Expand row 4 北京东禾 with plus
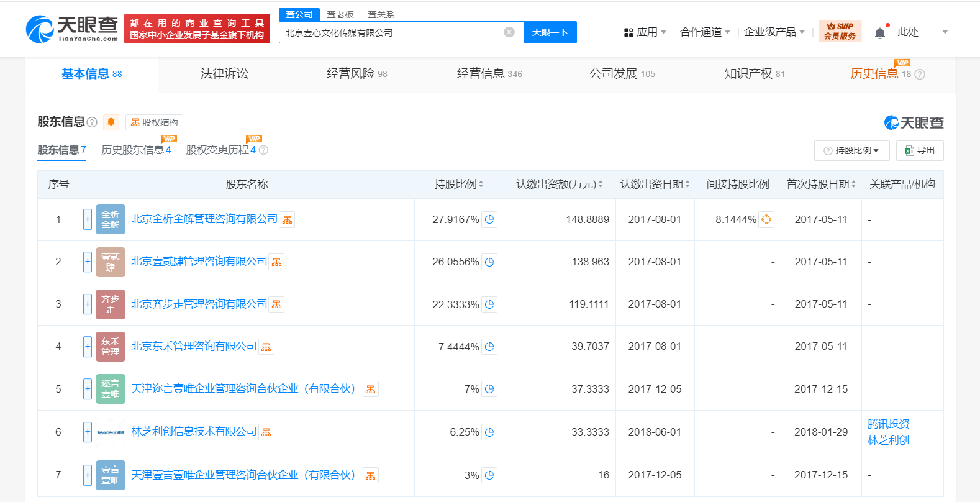The height and width of the screenshot is (502, 980). (x=88, y=346)
